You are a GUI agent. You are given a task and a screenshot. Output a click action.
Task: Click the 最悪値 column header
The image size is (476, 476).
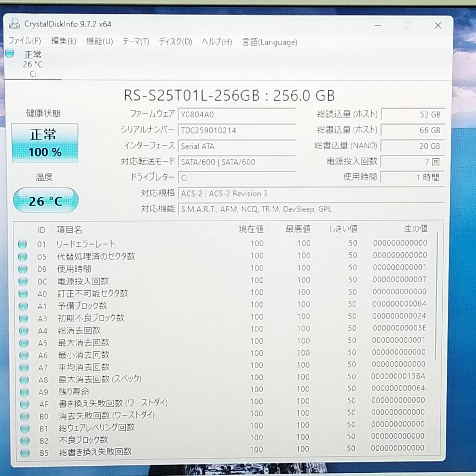click(x=298, y=229)
